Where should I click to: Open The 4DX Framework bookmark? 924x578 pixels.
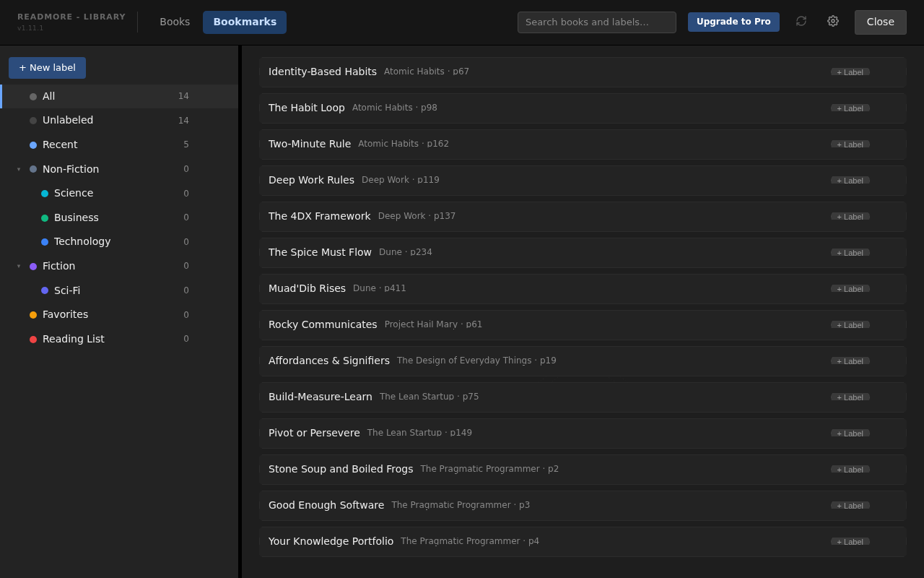(x=583, y=217)
